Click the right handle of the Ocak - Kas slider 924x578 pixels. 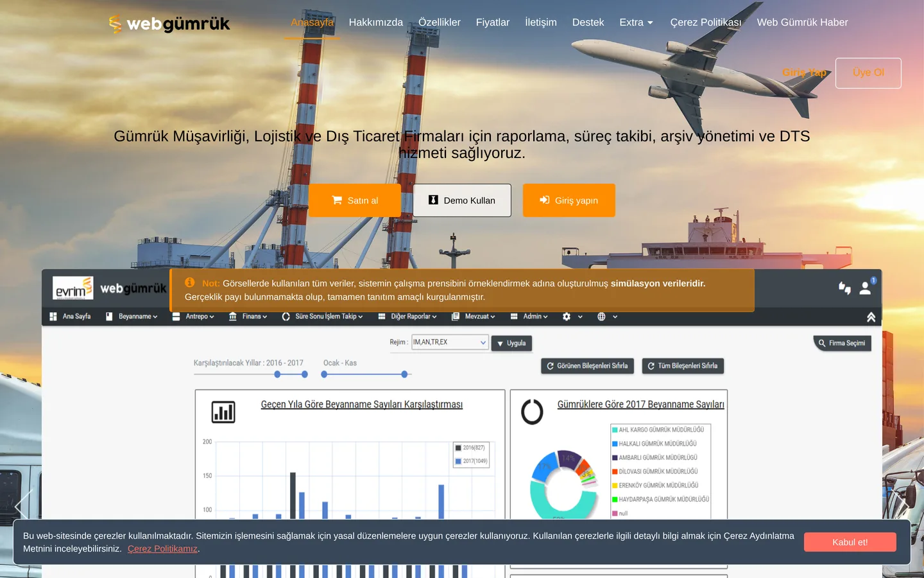click(x=404, y=374)
